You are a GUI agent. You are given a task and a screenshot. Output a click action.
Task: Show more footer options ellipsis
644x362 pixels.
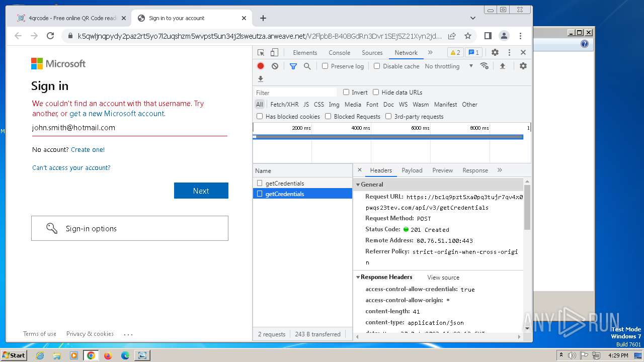128,334
